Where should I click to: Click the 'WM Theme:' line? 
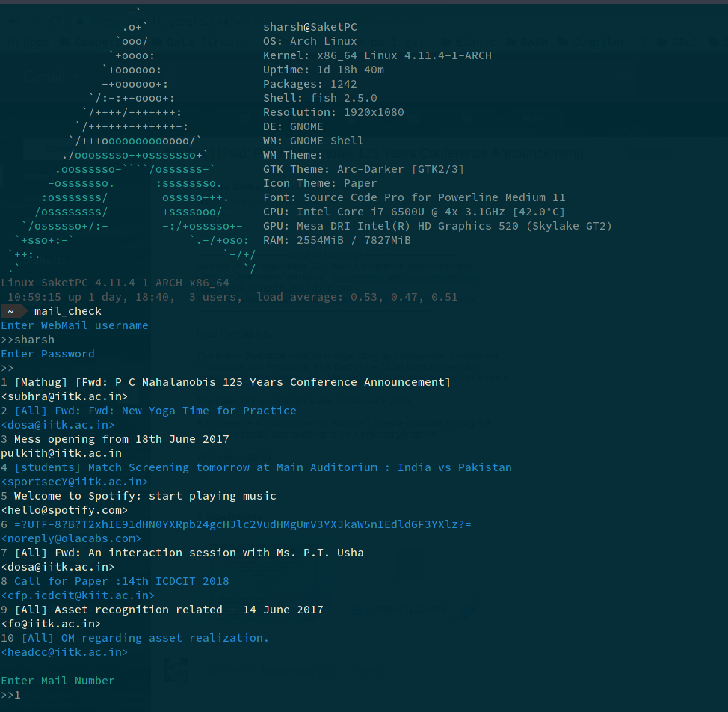[x=293, y=155]
